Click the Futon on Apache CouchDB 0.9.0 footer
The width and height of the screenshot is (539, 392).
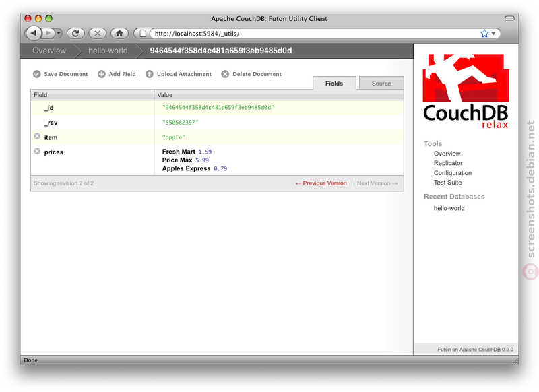pos(476,350)
